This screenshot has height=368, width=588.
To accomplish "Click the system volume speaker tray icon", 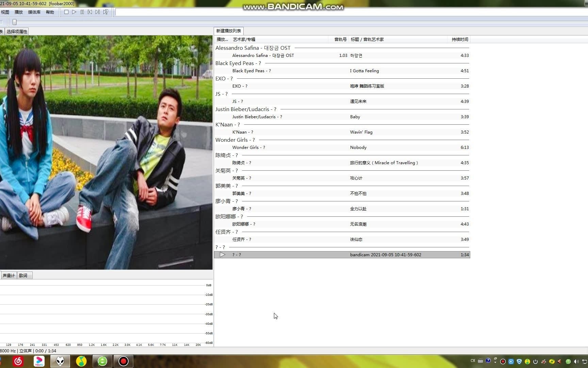I will [x=576, y=362].
